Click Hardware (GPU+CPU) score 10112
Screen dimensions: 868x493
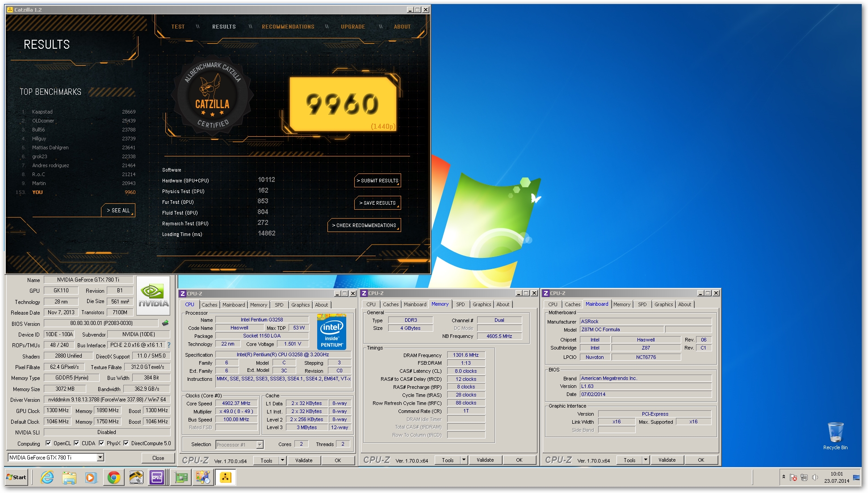click(x=266, y=180)
